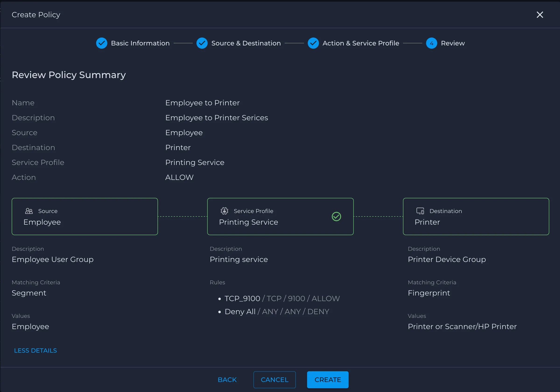Click the rule 'TCP_9100 / TCP / 9100 / ALLOW'
This screenshot has height=392, width=560.
(282, 299)
